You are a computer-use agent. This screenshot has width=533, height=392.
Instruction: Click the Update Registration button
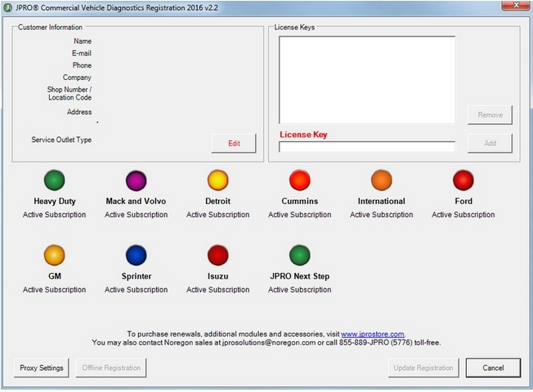[x=423, y=367]
